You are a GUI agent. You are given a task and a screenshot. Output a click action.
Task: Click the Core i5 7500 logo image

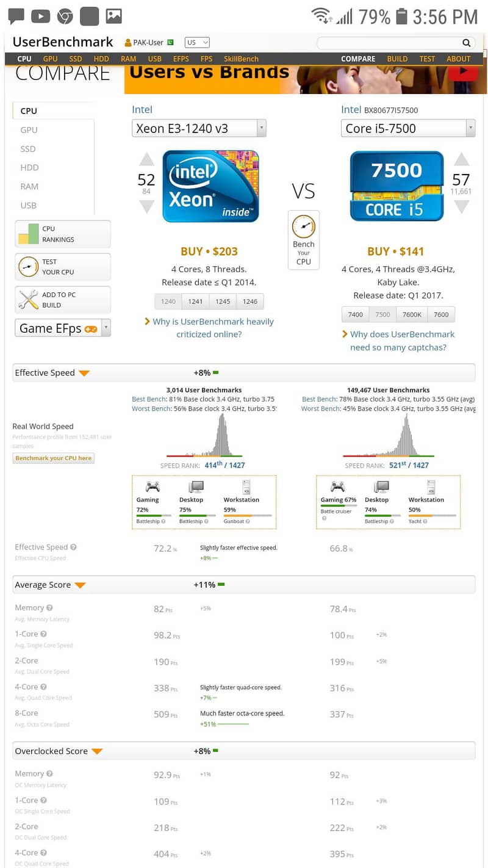tap(396, 186)
